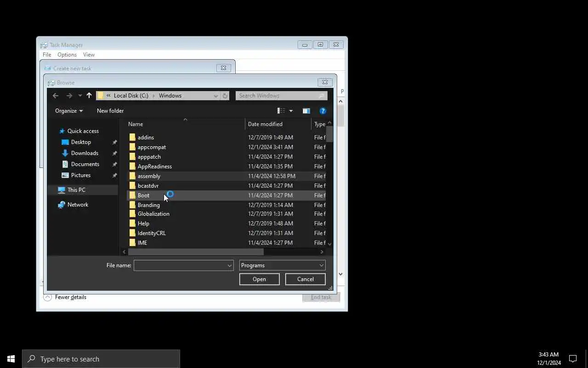Select the IME folder
The height and width of the screenshot is (368, 588).
tap(142, 243)
